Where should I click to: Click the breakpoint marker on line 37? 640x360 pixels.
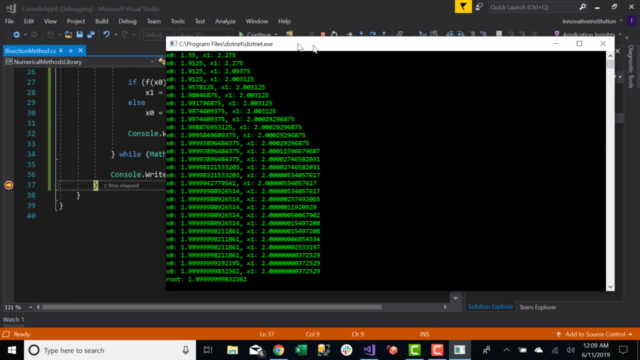(9, 185)
